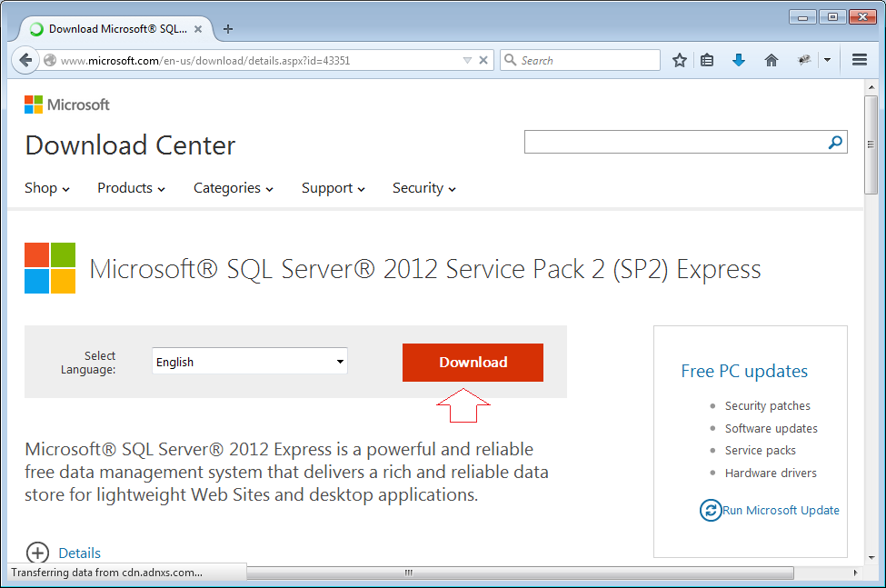This screenshot has height=588, width=886.
Task: Open the downloads arrow icon
Action: click(x=739, y=60)
